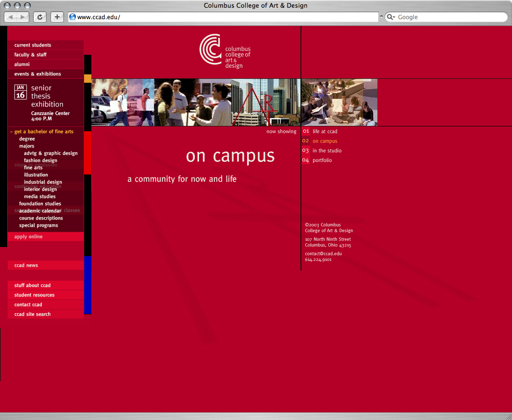Open student resources menu item
The width and height of the screenshot is (512, 420).
(45, 295)
